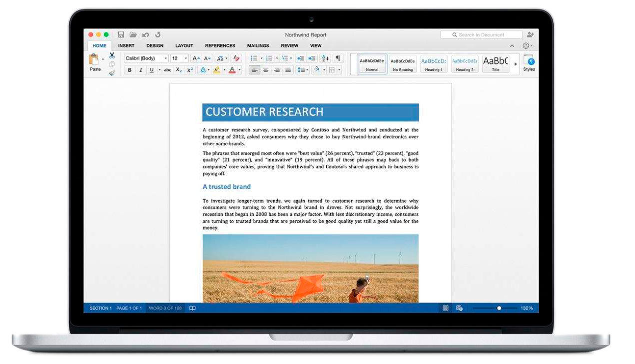Apply superscript formatting
The width and height of the screenshot is (635, 364).
coord(190,70)
